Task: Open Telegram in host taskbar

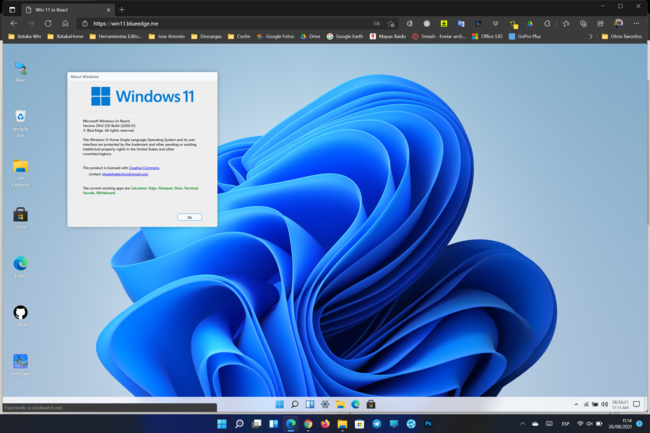Action: pos(377,423)
